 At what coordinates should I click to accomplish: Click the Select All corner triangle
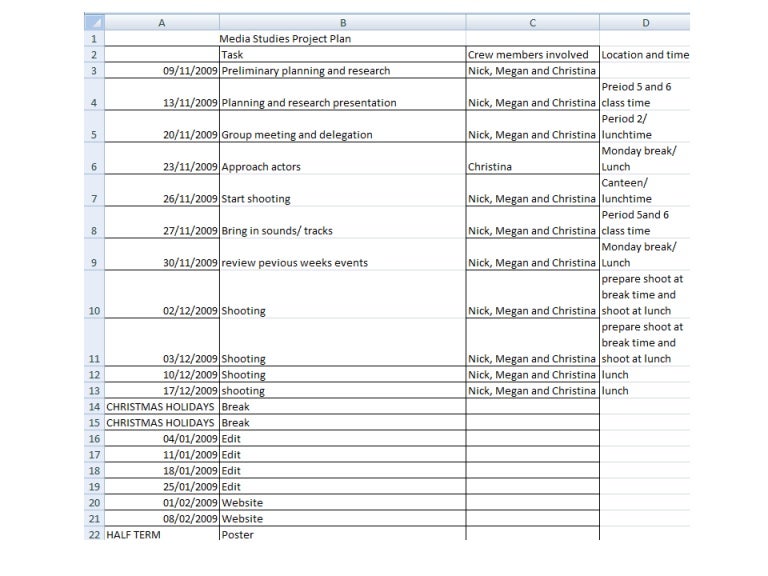coord(93,22)
